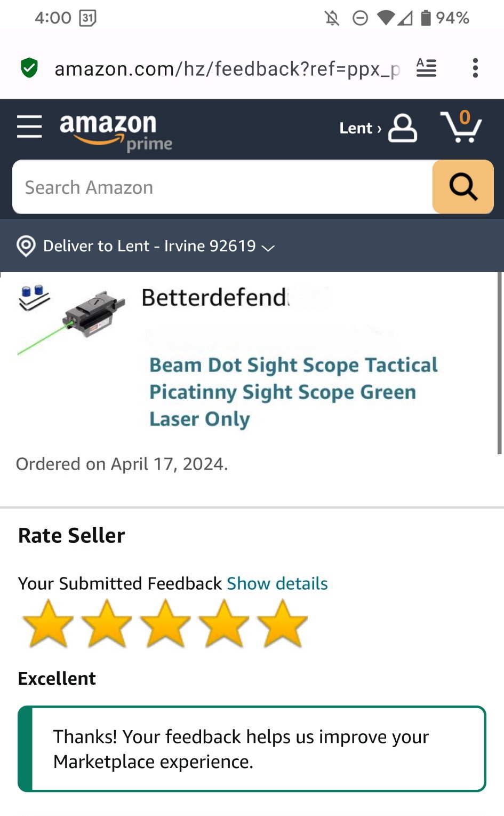Open the Show details link
Viewport: 504px width, 816px height.
pos(277,583)
